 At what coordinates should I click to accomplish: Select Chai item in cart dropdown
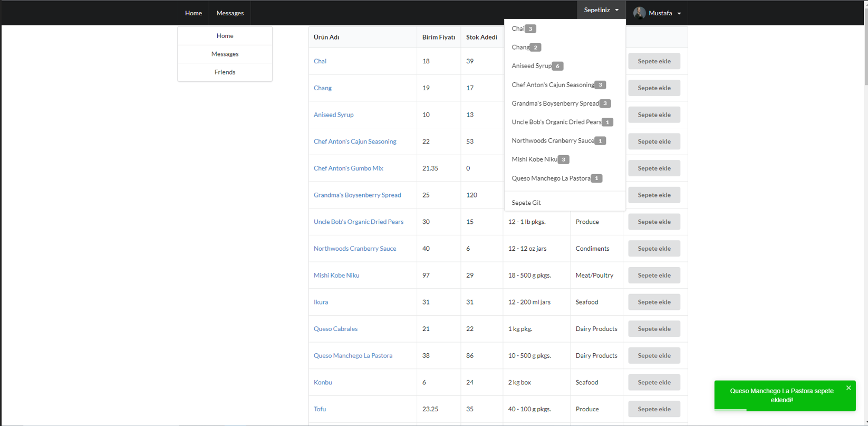pyautogui.click(x=565, y=29)
